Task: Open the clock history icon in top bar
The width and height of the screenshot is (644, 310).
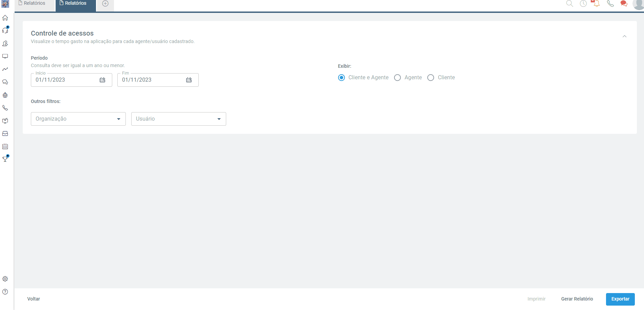Action: (x=583, y=3)
